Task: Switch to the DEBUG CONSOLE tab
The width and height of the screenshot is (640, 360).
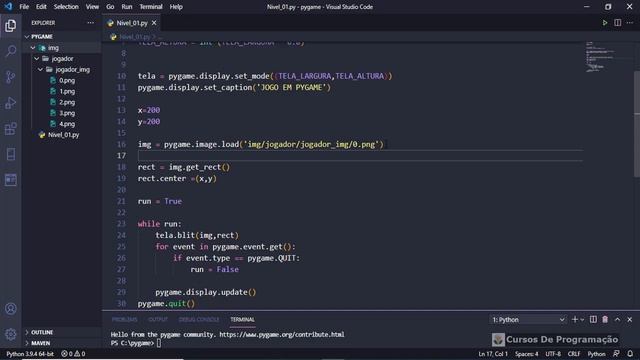Action: 199,320
